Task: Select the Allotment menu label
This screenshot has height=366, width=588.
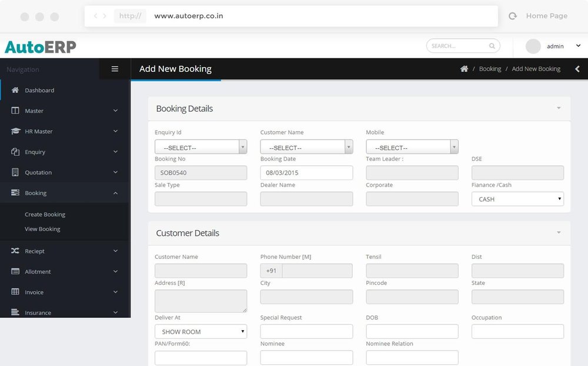Action: [38, 271]
